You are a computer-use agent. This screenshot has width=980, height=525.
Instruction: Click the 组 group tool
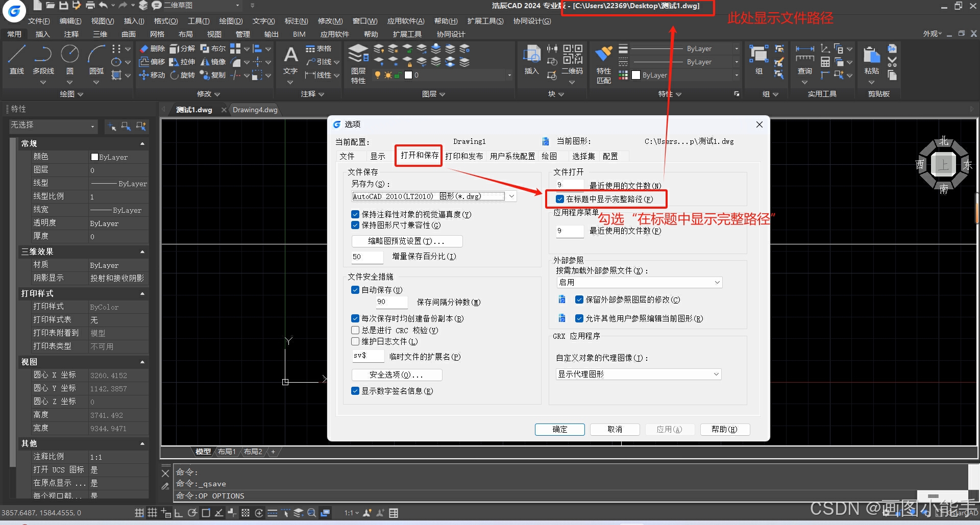759,59
